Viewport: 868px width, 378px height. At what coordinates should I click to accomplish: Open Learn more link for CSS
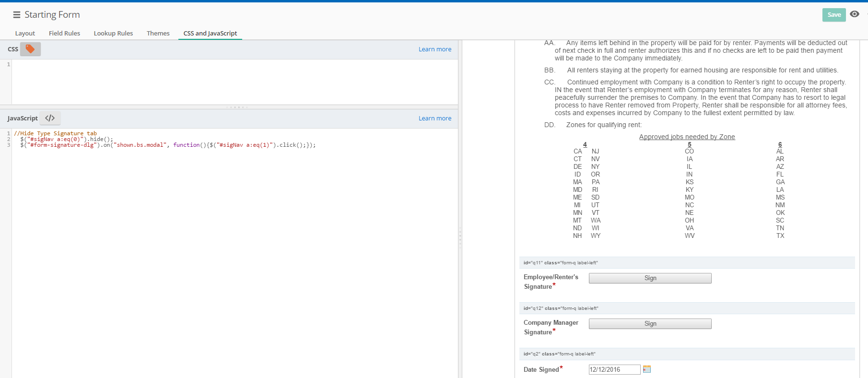(x=434, y=49)
